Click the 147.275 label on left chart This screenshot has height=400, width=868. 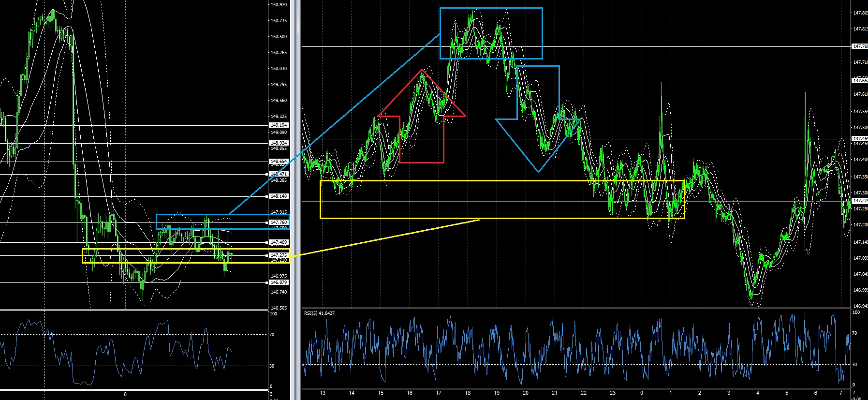(x=279, y=255)
